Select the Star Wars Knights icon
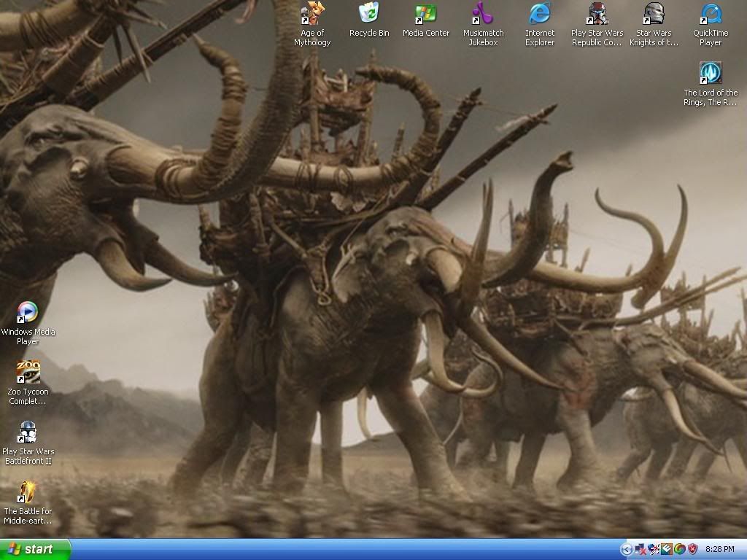The image size is (747, 560). (654, 25)
